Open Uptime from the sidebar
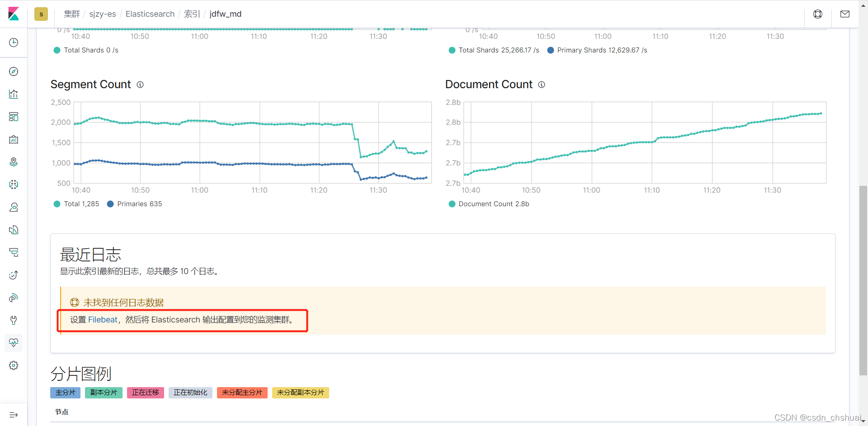The image size is (868, 426). point(14,275)
